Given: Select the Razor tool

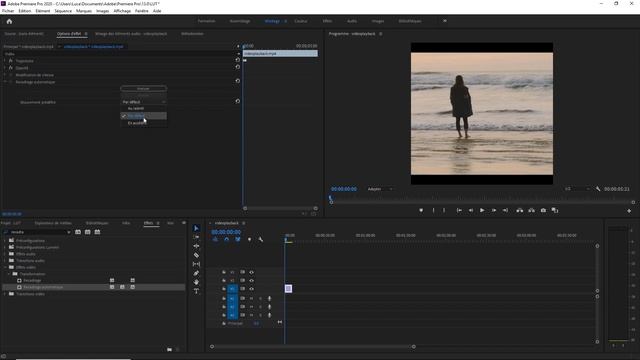Looking at the screenshot, I should 196,255.
